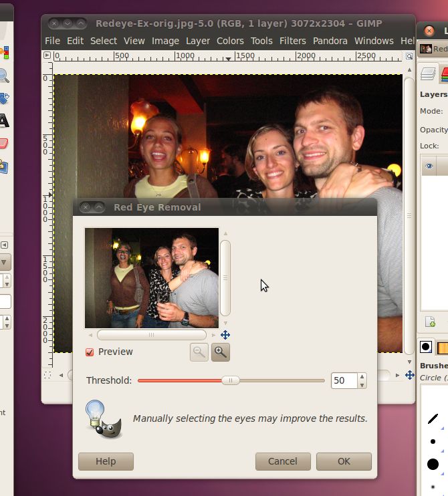This screenshot has height=496, width=448.
Task: Create a new layer with the page icon
Action: pyautogui.click(x=430, y=322)
